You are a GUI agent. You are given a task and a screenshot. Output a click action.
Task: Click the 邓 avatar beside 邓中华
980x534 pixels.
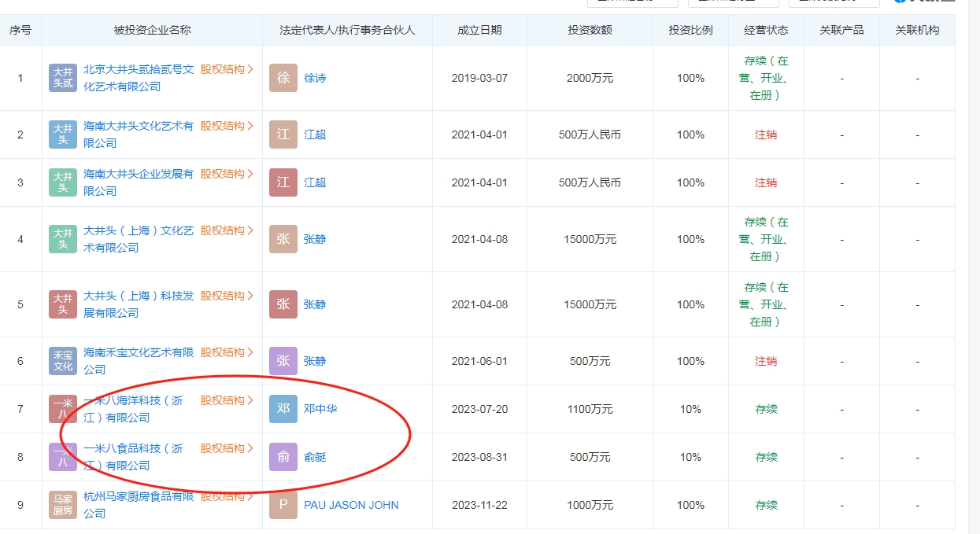283,409
